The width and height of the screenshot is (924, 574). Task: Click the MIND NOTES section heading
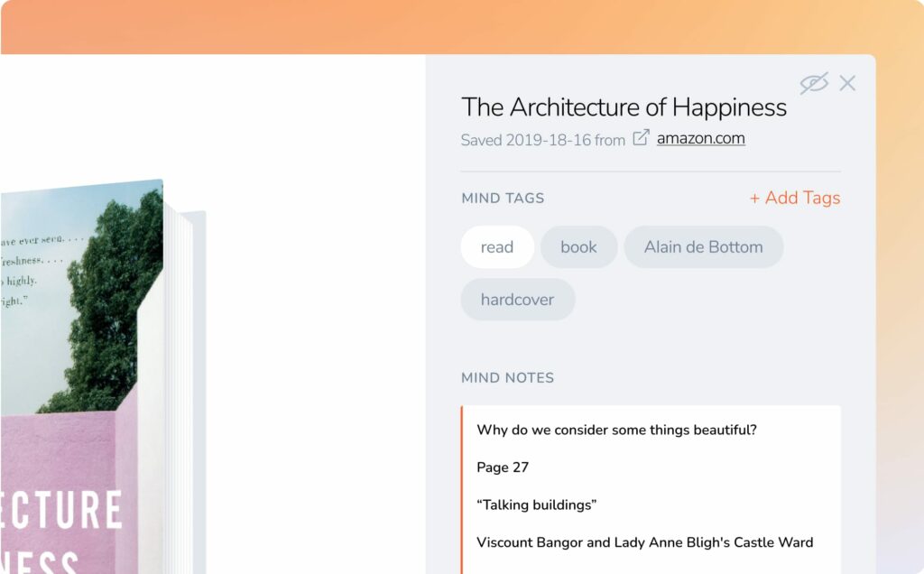point(507,378)
